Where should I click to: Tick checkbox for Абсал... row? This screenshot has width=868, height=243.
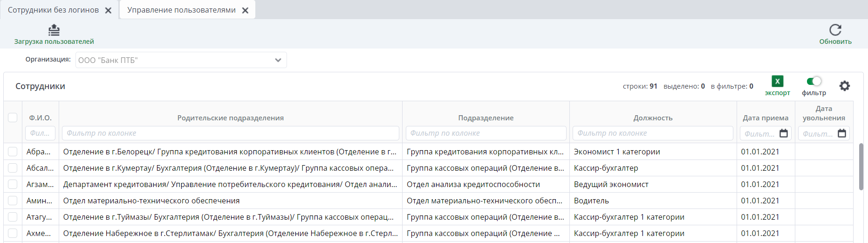pos(13,168)
